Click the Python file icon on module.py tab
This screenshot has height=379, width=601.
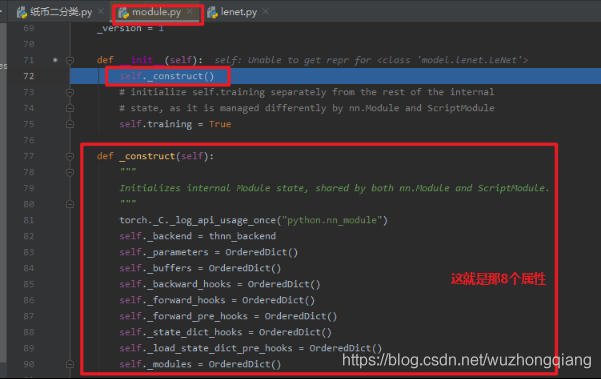123,13
